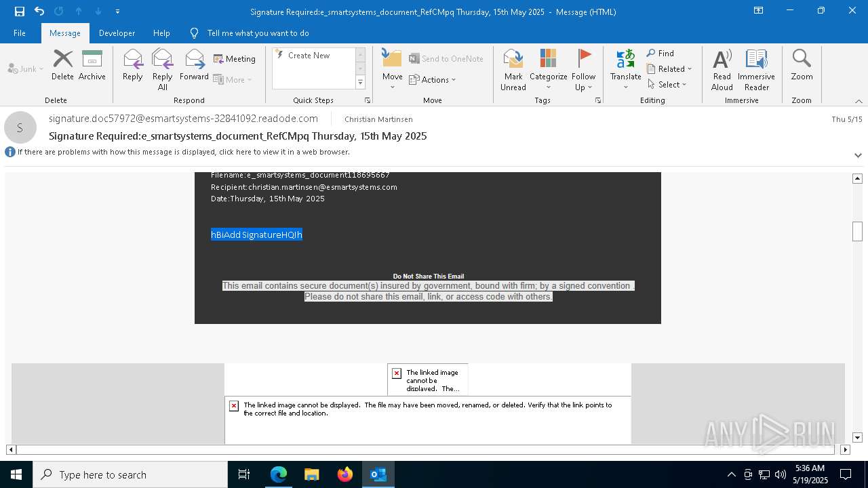Click Find in the Editing group
868x488 pixels.
(x=660, y=54)
